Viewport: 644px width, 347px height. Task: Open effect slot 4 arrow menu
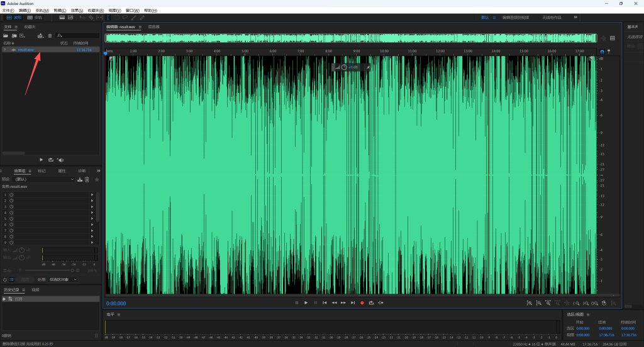coord(92,212)
